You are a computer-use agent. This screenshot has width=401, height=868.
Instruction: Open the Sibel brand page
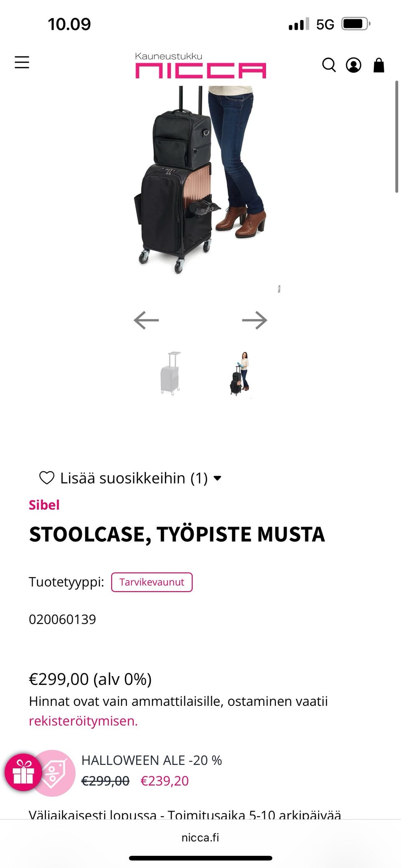click(x=44, y=504)
